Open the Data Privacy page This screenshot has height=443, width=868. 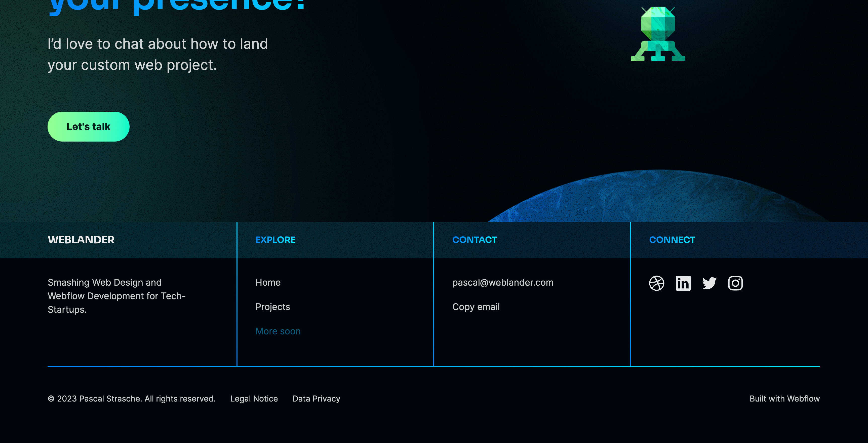coord(316,398)
